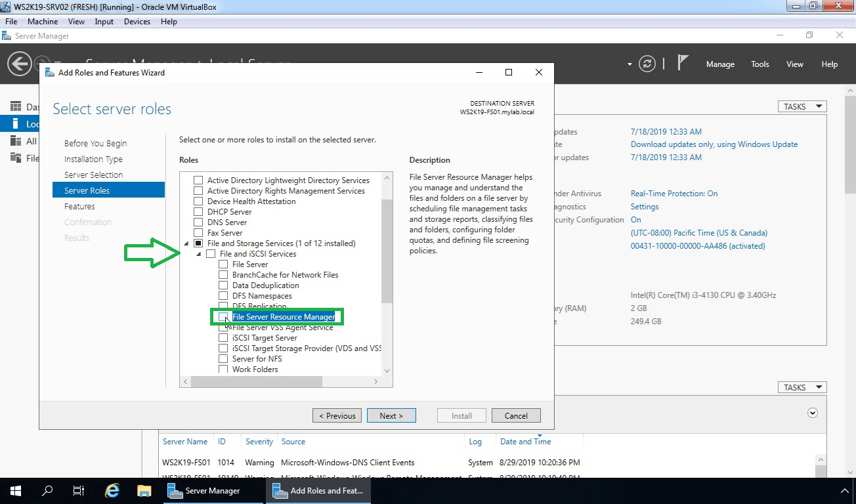Switch to Add Roles and Features taskbar button
Screen dimensions: 856x504
click(318, 490)
